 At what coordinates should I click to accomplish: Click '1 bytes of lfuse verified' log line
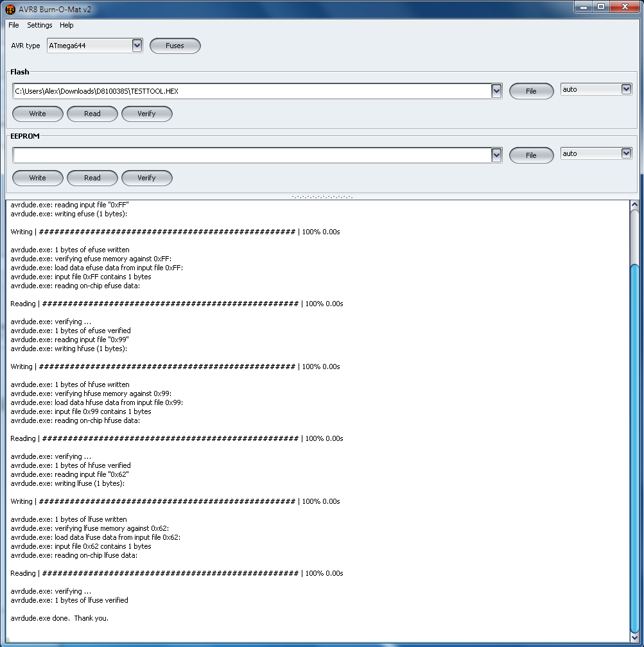click(69, 600)
